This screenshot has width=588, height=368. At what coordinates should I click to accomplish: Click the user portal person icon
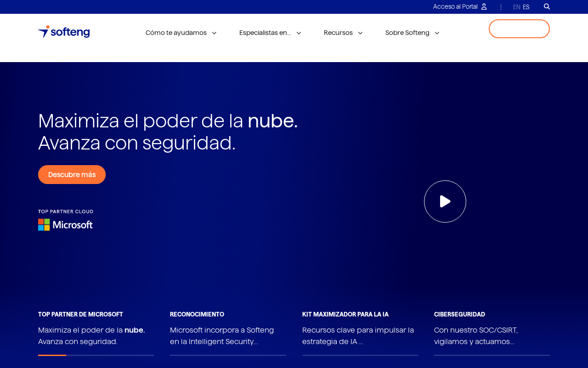click(x=484, y=6)
